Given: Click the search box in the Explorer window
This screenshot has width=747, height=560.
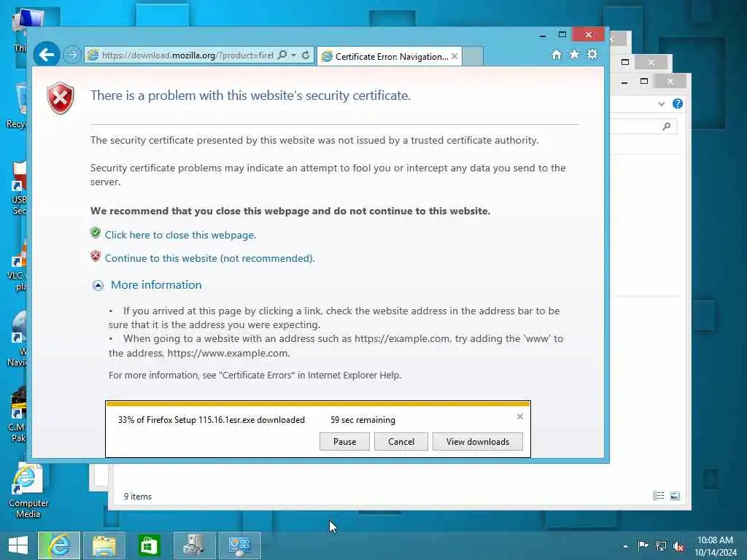Looking at the screenshot, I should click(643, 126).
